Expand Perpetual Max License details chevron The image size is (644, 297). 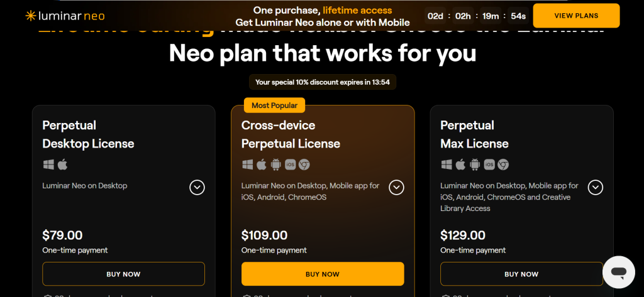coord(595,187)
